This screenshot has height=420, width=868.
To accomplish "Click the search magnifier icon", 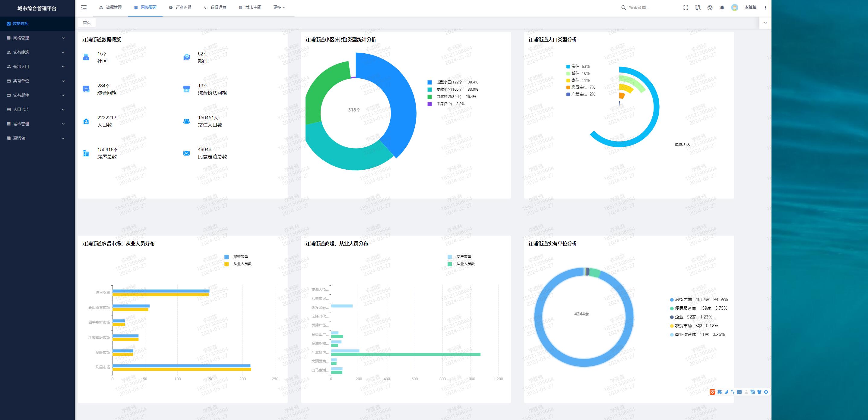I will coord(623,8).
